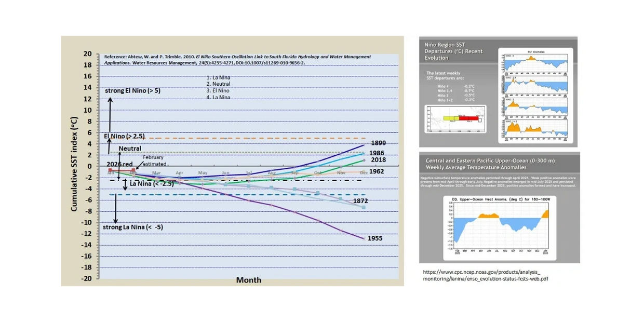Click the 1872 series label
This screenshot has height=322, width=644.
[x=360, y=201]
